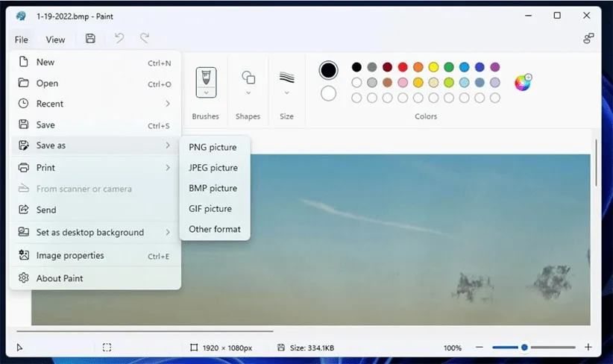Click the zoom slider handle

tap(524, 348)
